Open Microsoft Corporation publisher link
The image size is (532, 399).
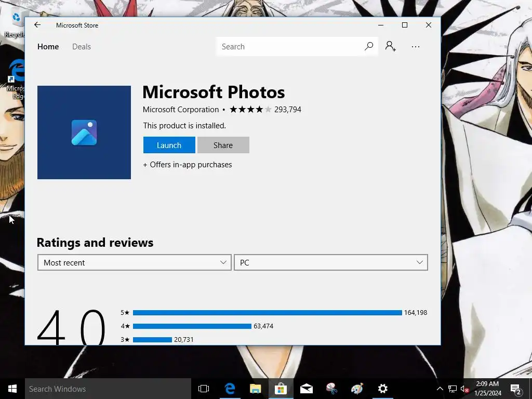(180, 109)
